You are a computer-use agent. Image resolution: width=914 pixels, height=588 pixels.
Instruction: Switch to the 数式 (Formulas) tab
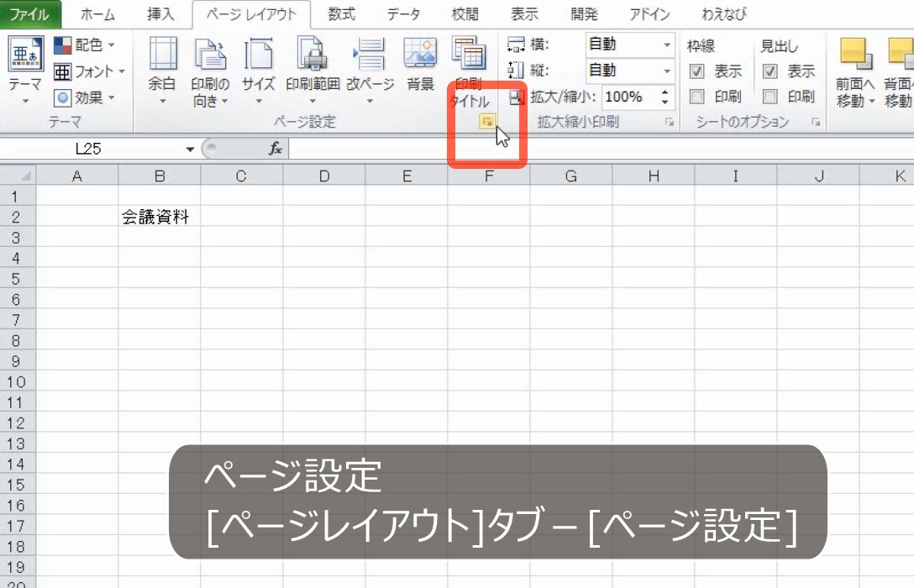coord(340,13)
